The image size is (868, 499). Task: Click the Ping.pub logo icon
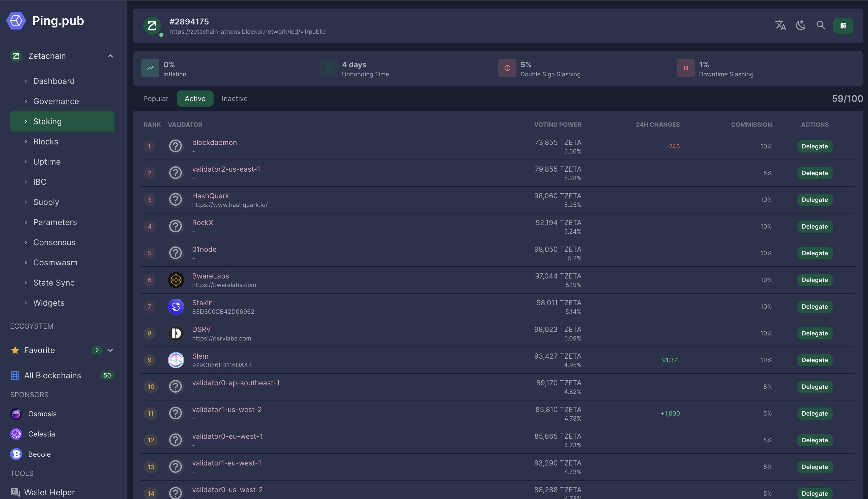16,21
